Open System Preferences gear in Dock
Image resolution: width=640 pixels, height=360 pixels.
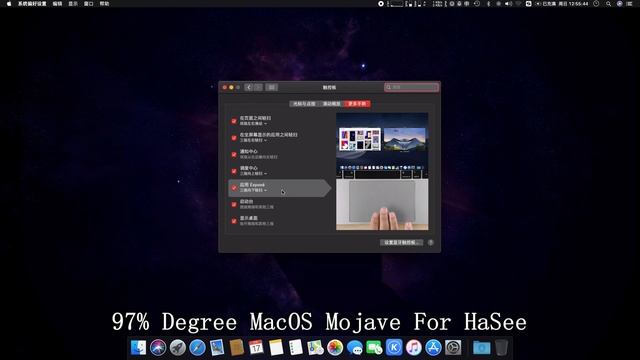pos(453,348)
